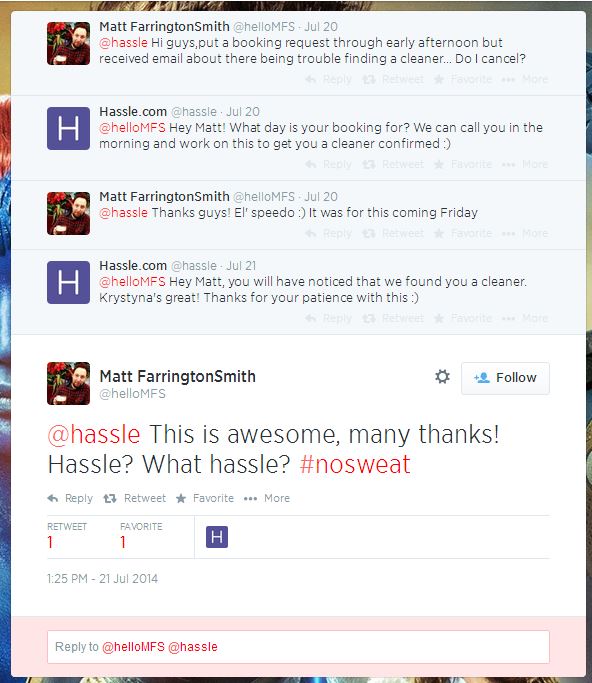
Task: Open More on Hassle's Jul 20 tweet
Action: (525, 164)
